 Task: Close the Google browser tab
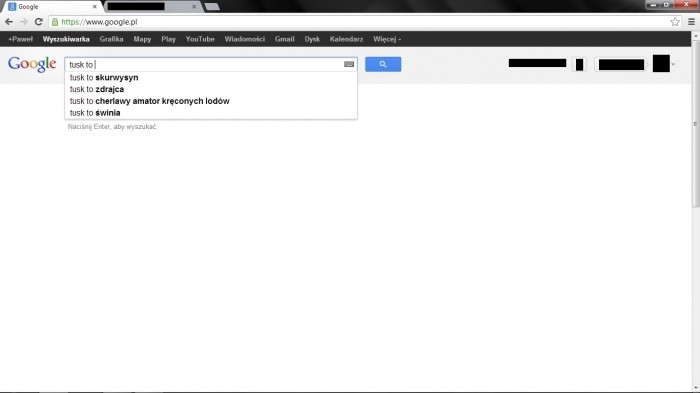coord(95,7)
